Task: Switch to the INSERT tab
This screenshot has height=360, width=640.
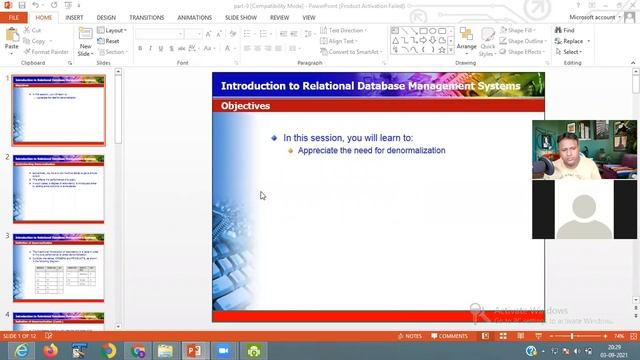Action: 74,18
